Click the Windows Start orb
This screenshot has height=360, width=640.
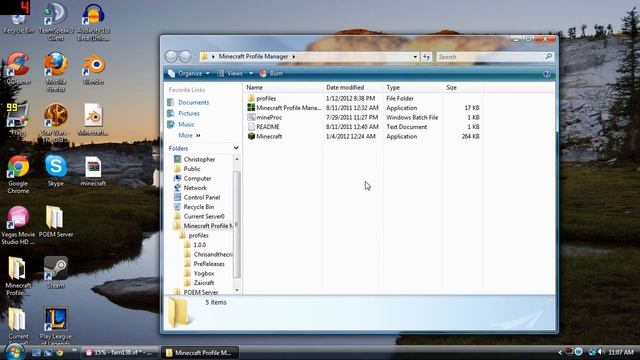point(15,352)
